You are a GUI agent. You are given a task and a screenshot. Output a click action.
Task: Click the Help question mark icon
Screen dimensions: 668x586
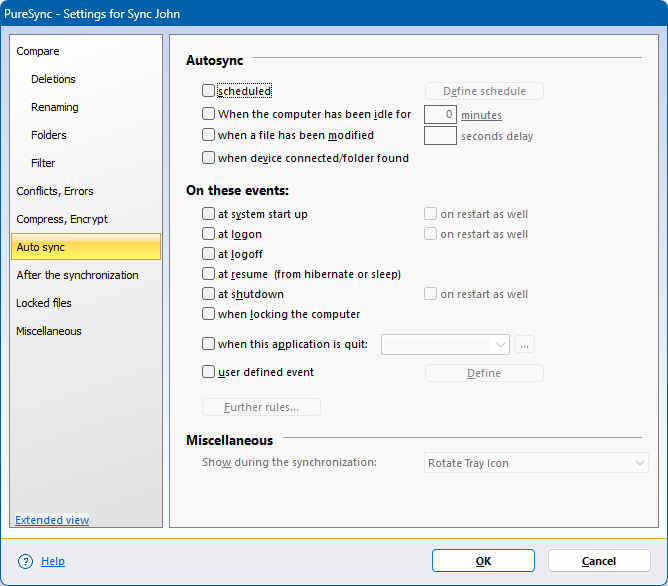[25, 561]
